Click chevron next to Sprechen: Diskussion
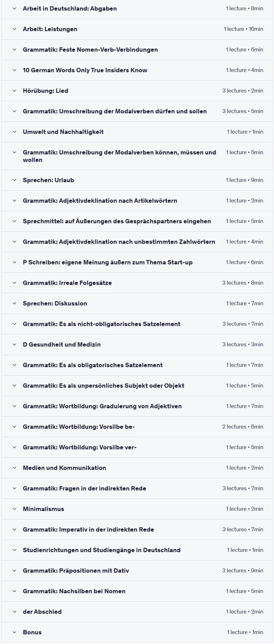 click(14, 304)
